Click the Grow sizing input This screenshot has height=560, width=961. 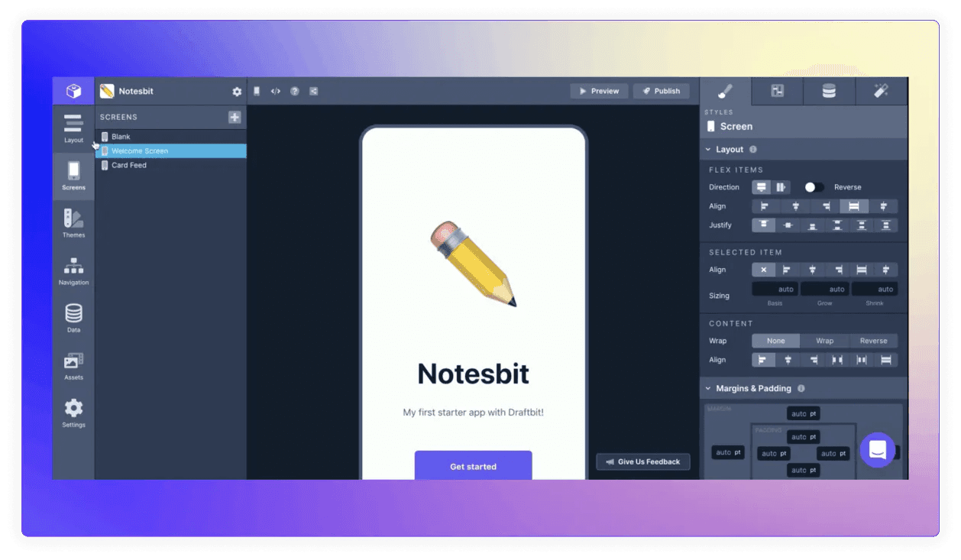(824, 289)
